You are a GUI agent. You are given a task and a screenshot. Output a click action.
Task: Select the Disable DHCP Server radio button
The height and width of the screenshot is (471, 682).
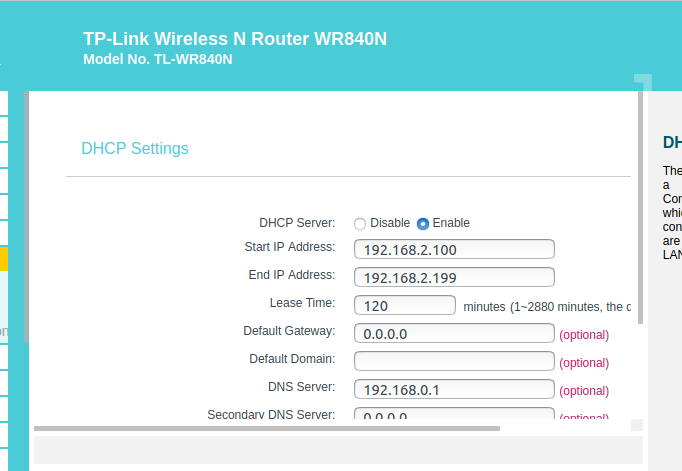tap(360, 223)
